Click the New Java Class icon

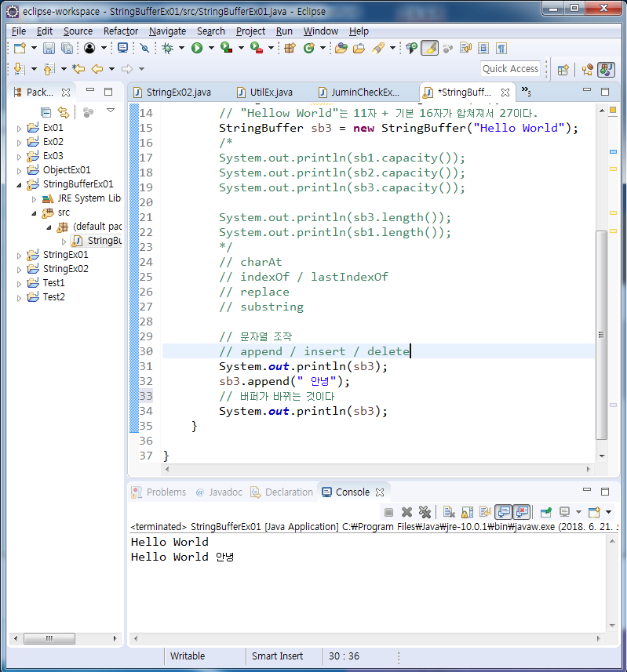point(308,48)
